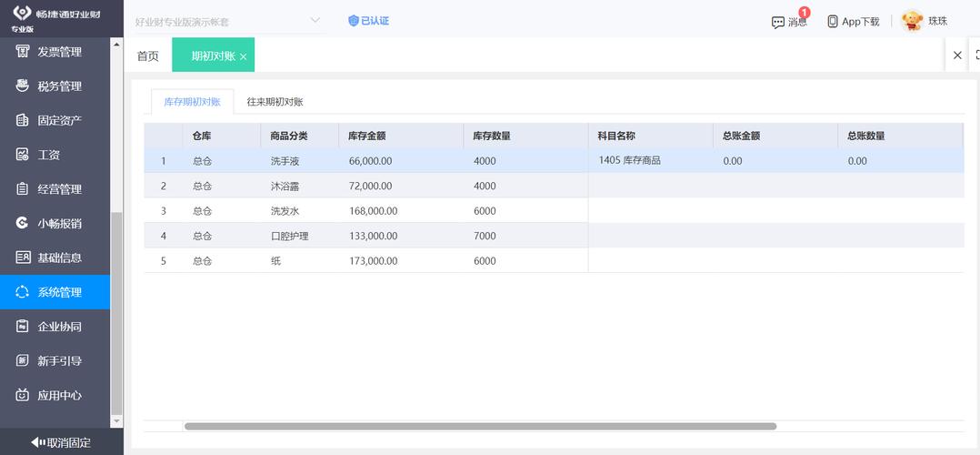Expand the account selector chevron arrow
The width and height of the screenshot is (980, 455).
(x=315, y=21)
